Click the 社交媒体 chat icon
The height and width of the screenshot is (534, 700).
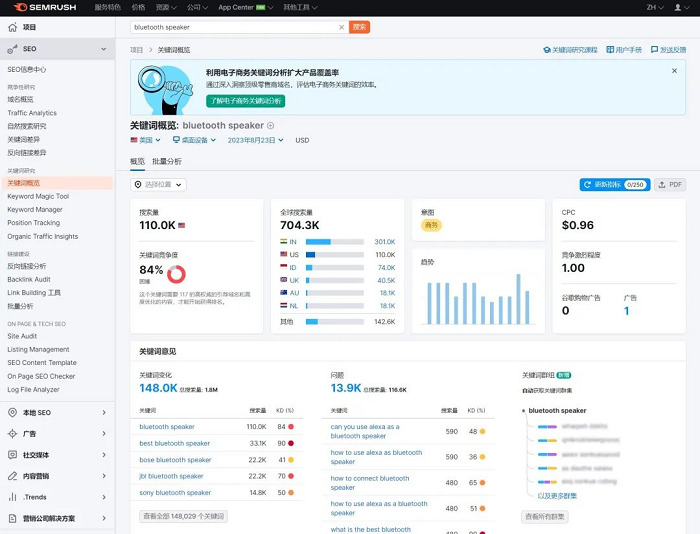pyautogui.click(x=12, y=455)
